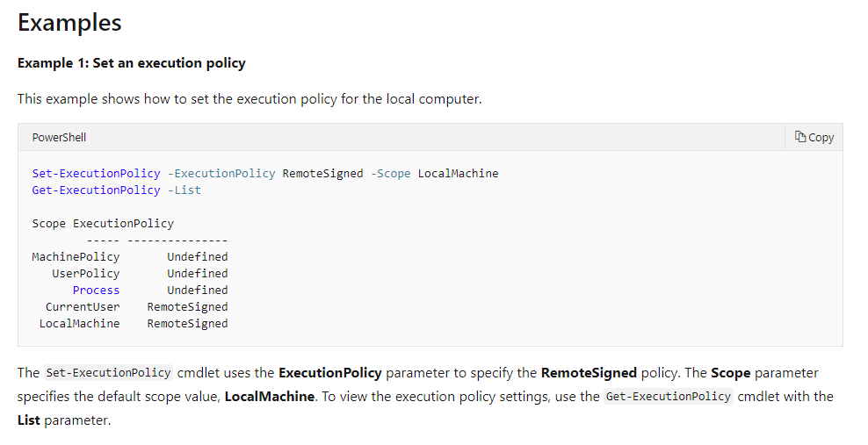Click the CurrentUser scope in the output
The height and width of the screenshot is (445, 868).
[83, 307]
